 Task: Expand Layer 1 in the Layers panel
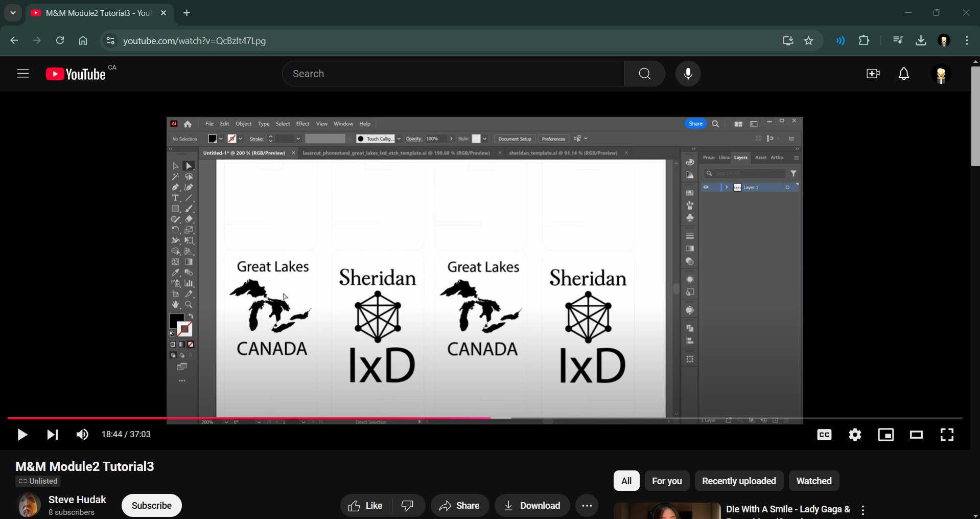726,187
